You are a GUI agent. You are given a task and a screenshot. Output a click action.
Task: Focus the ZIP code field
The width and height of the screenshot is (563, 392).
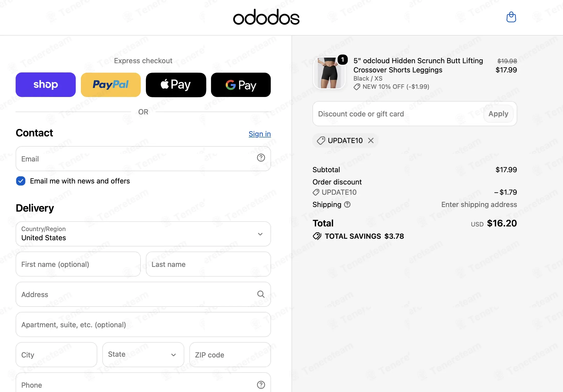230,355
